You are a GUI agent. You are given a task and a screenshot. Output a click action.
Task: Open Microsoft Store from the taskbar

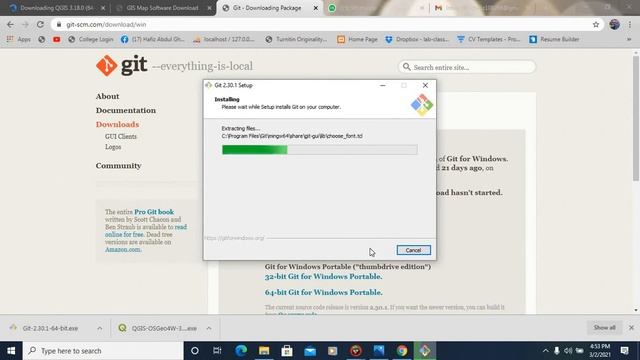click(x=287, y=351)
